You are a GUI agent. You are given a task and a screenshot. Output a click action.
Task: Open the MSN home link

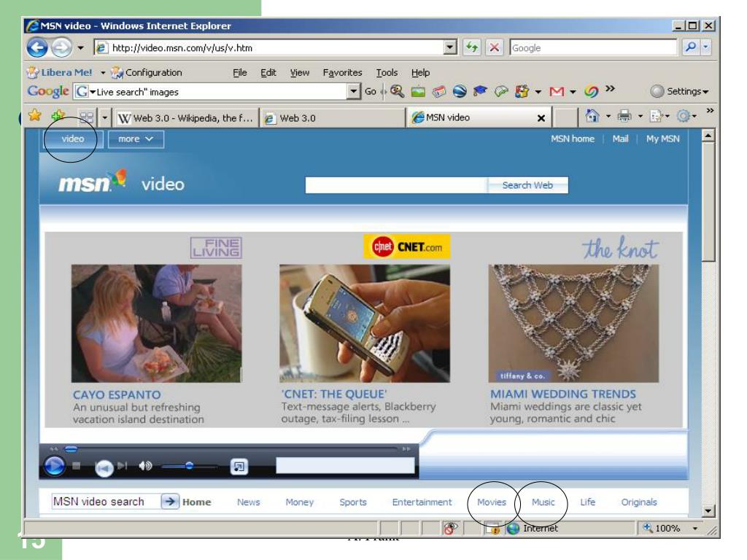coord(572,139)
